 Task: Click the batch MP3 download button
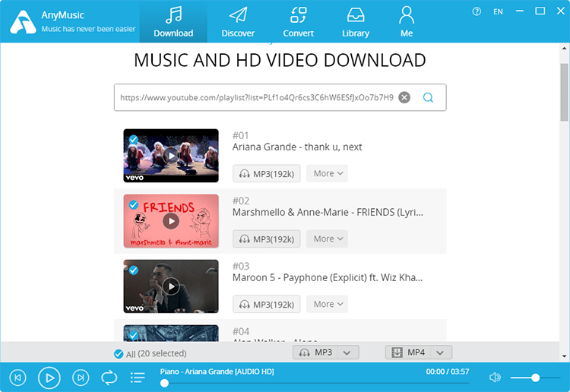pos(315,352)
